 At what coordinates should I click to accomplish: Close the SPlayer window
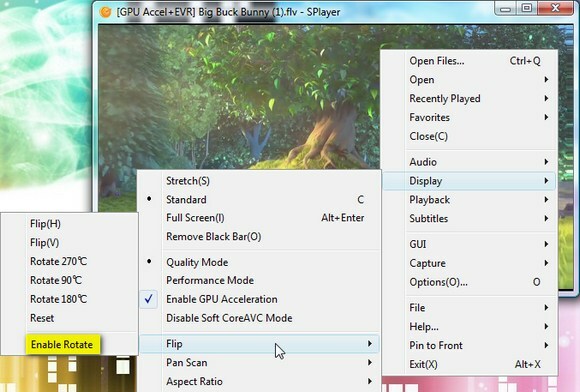[x=556, y=8]
